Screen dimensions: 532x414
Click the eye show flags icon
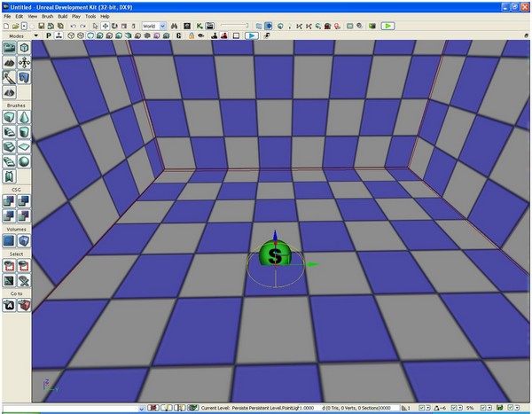pos(201,35)
